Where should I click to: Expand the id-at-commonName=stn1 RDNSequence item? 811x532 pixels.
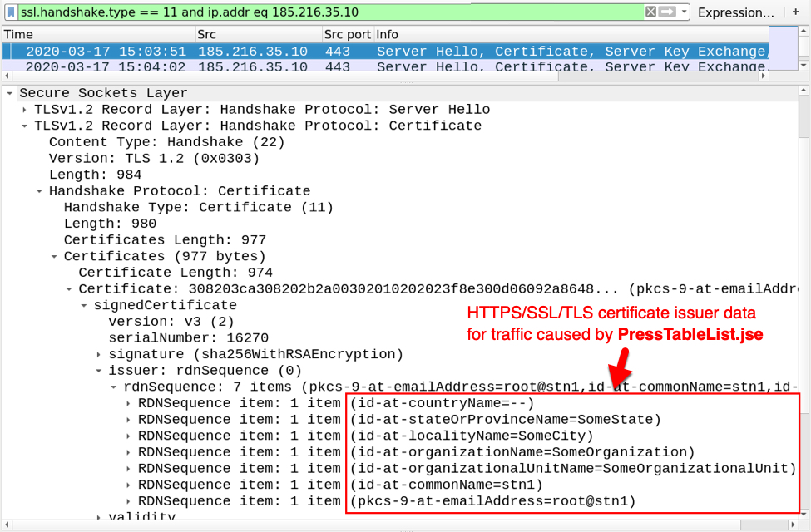(128, 485)
